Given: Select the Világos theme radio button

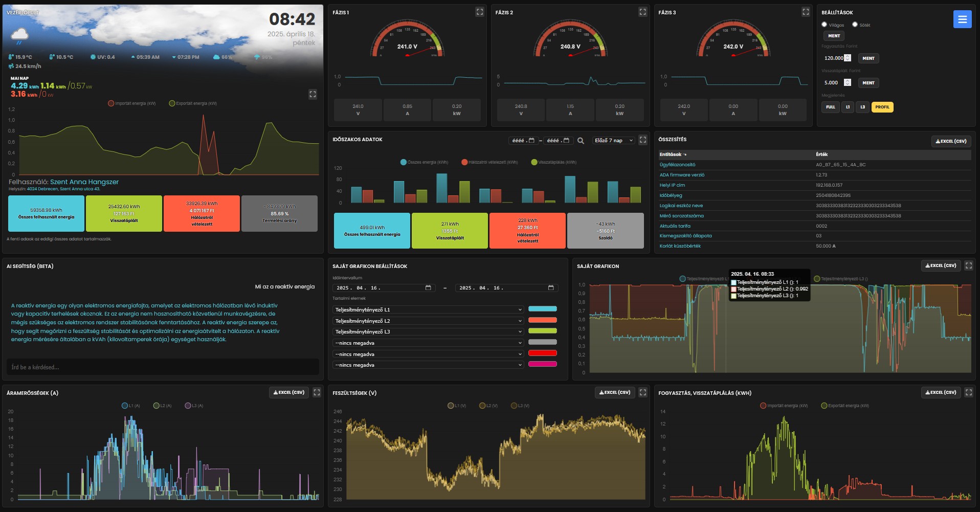Looking at the screenshot, I should point(824,25).
